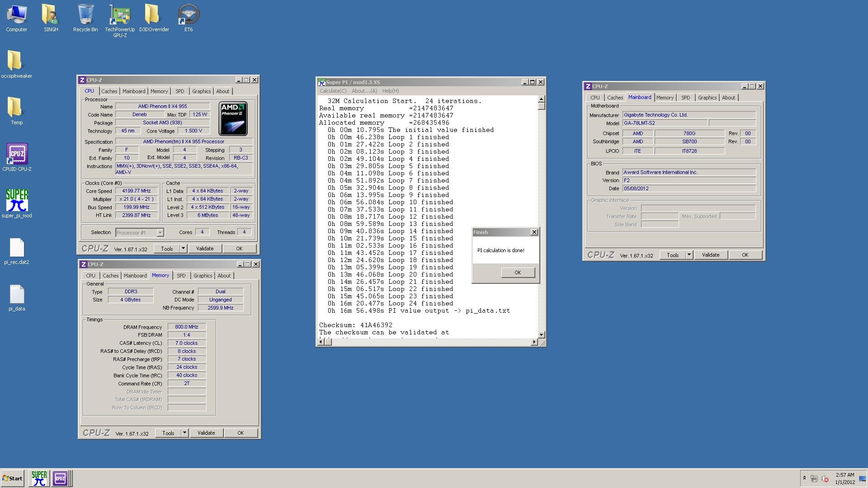Open SPD tab in CPU-Z CPU window
868x488 pixels.
tap(179, 91)
